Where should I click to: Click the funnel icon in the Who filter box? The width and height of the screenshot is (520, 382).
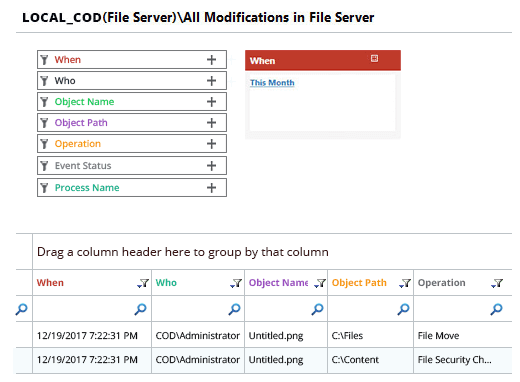click(44, 81)
